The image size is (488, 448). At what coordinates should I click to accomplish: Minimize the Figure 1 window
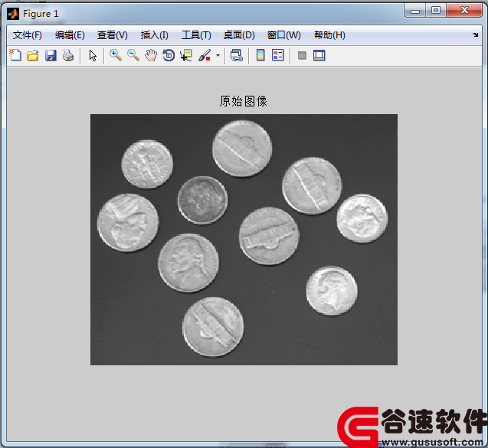pos(415,11)
